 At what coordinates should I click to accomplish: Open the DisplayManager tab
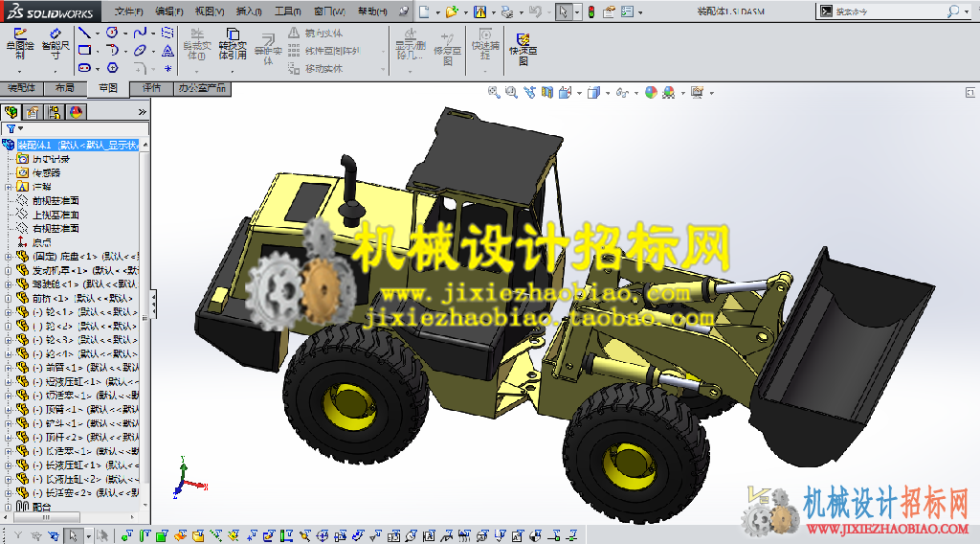[77, 112]
